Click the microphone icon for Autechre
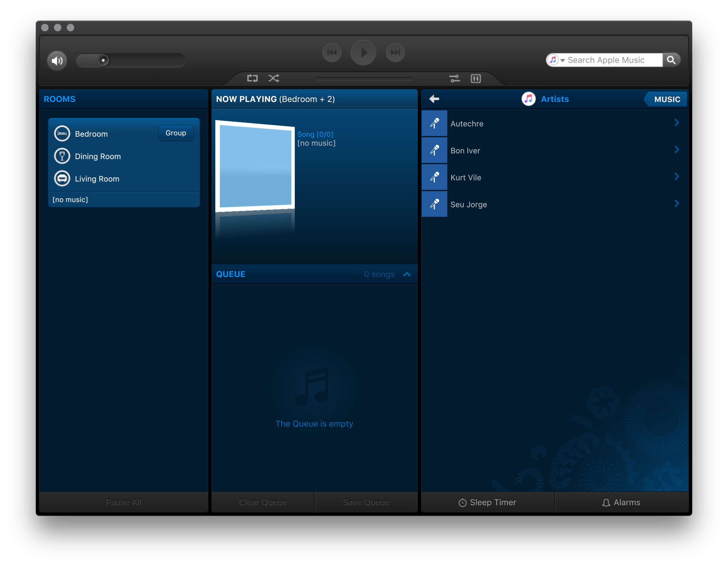Viewport: 728px width, 567px height. [434, 123]
